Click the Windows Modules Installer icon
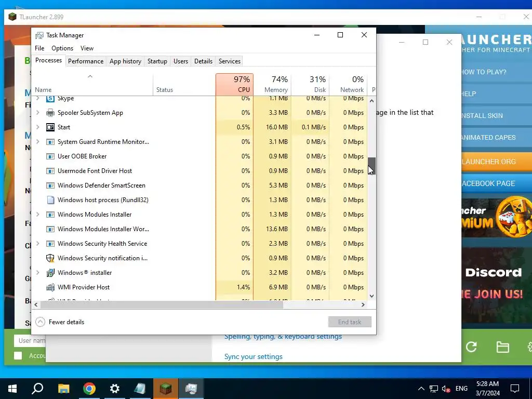532x399 pixels. (x=50, y=215)
